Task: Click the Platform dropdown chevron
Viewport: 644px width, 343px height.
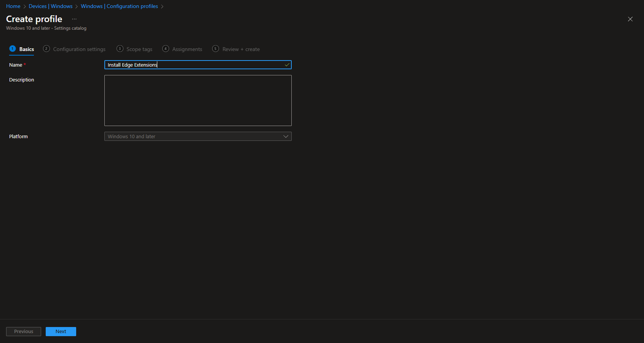Action: coord(286,136)
